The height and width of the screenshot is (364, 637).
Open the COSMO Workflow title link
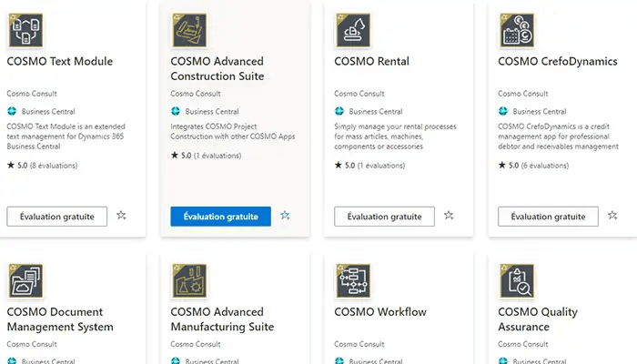click(x=380, y=312)
